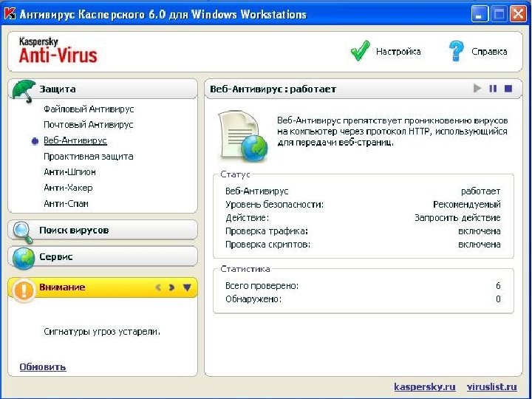Minimize the Kaspersky window
532x399 pixels.
click(479, 14)
